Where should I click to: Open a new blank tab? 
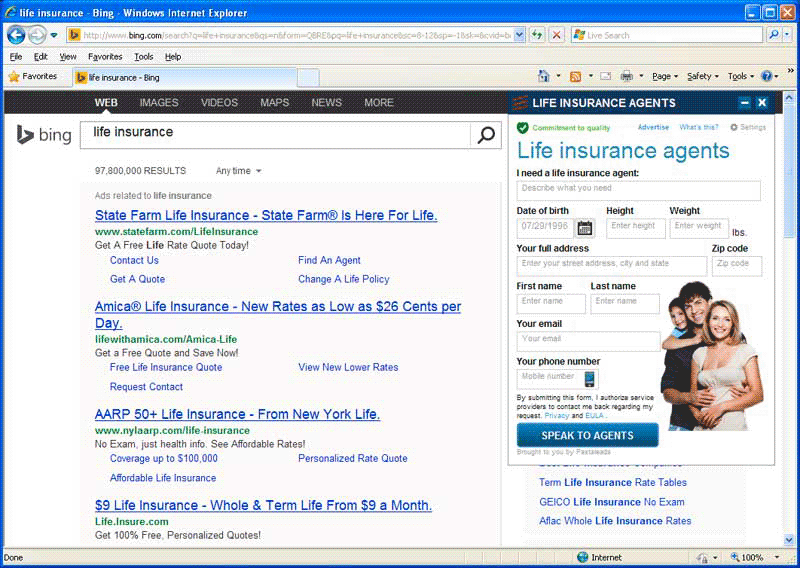(308, 78)
